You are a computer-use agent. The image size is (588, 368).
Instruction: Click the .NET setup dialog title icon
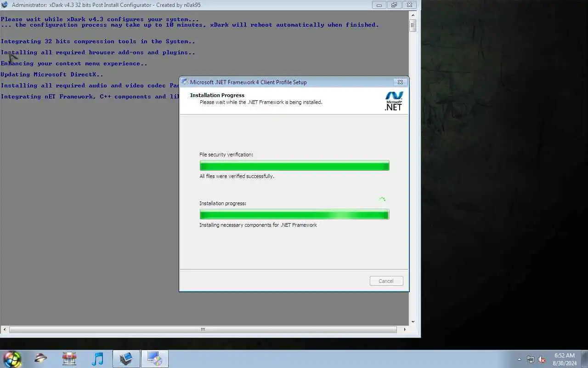[x=184, y=82]
